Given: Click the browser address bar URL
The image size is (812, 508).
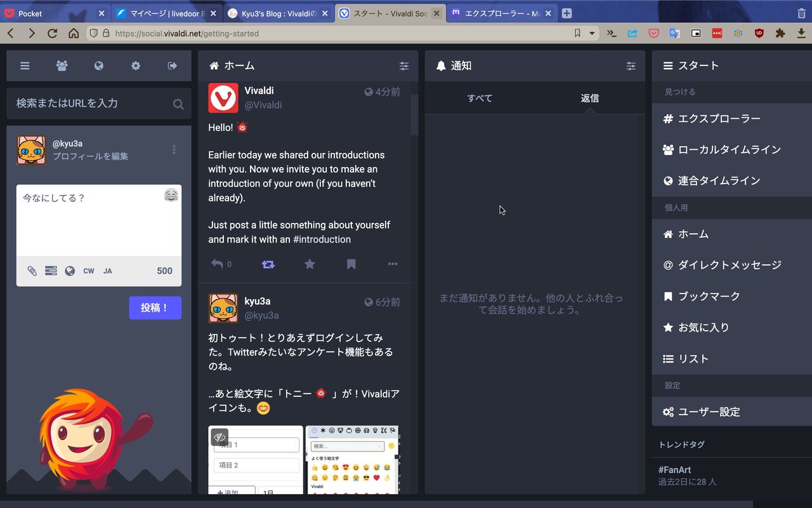Looking at the screenshot, I should 187,34.
